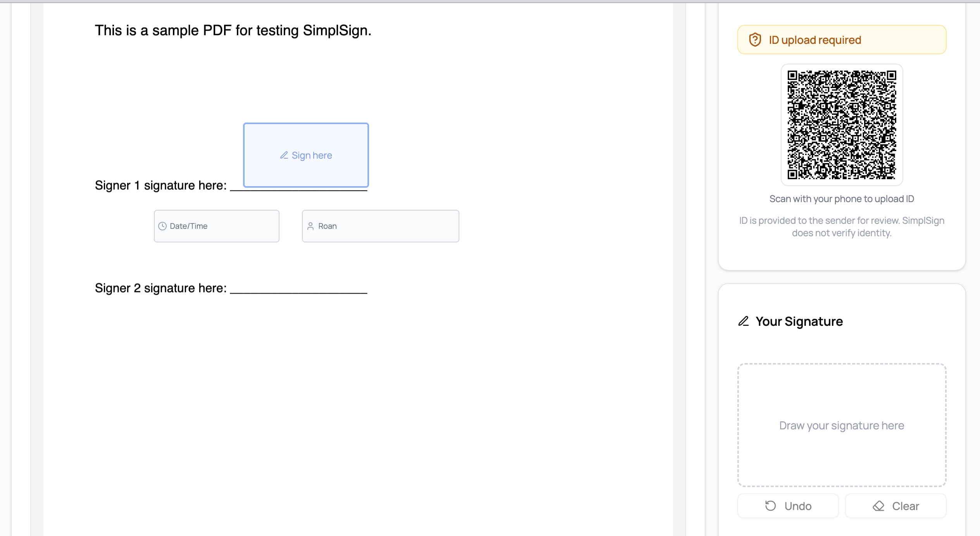Viewport: 980px width, 536px height.
Task: Click the person icon in the Roan field
Action: [311, 226]
